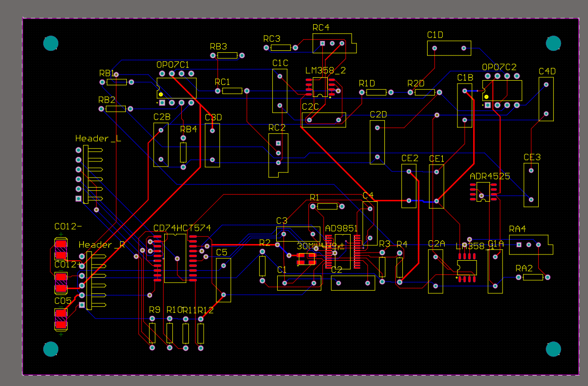Click the CO5 designator text
This screenshot has width=588, height=386.
(63, 301)
